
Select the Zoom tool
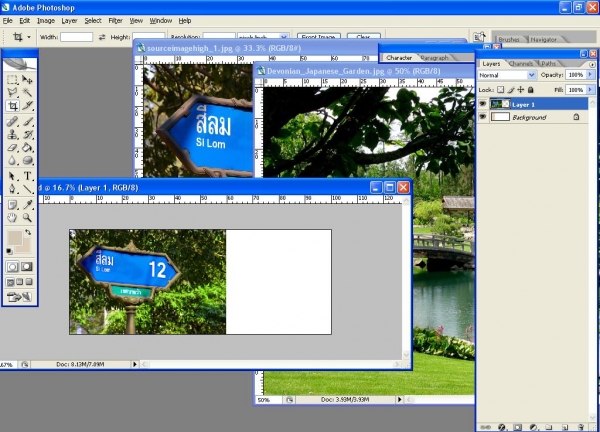27,218
